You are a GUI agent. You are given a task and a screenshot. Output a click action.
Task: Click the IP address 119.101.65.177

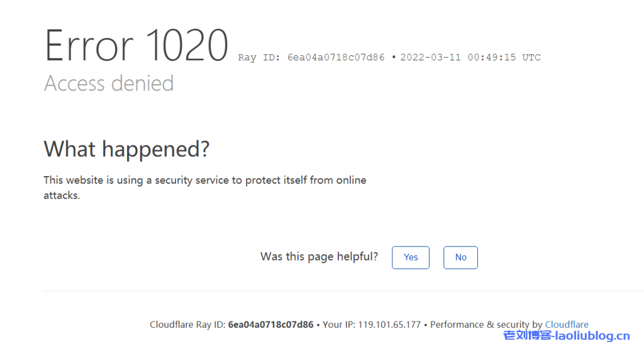click(x=389, y=325)
